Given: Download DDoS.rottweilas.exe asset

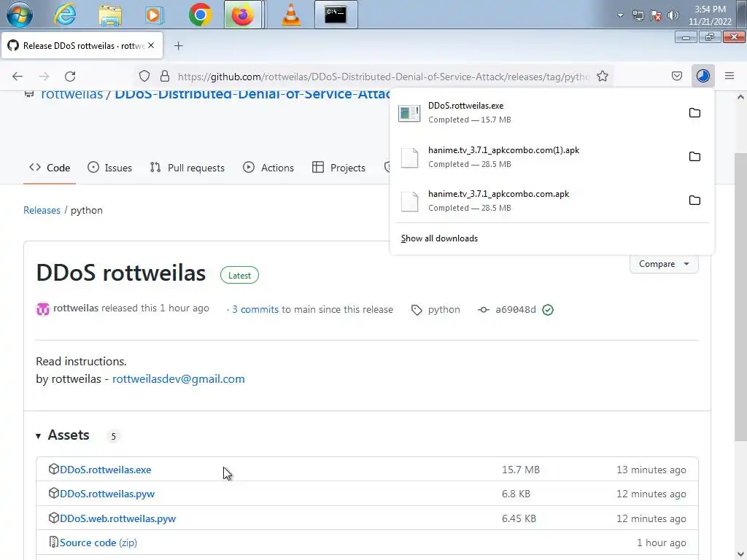Looking at the screenshot, I should coord(105,470).
